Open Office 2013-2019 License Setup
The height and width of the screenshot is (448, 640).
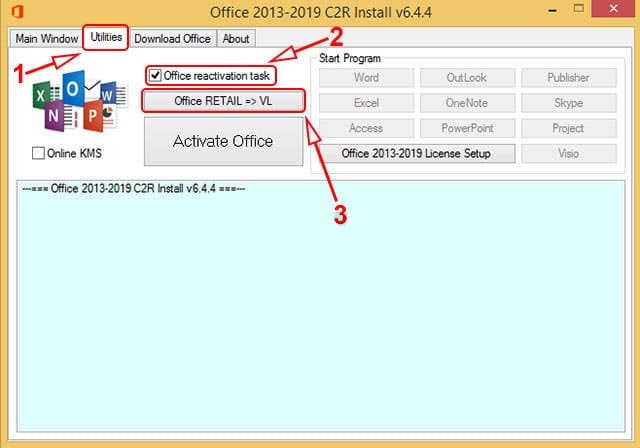[417, 154]
